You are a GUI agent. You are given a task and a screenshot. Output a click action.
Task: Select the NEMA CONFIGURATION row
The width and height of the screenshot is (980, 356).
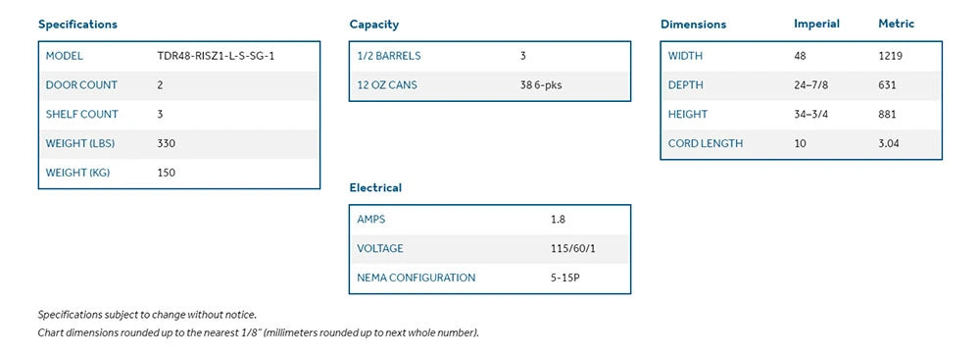tap(490, 278)
